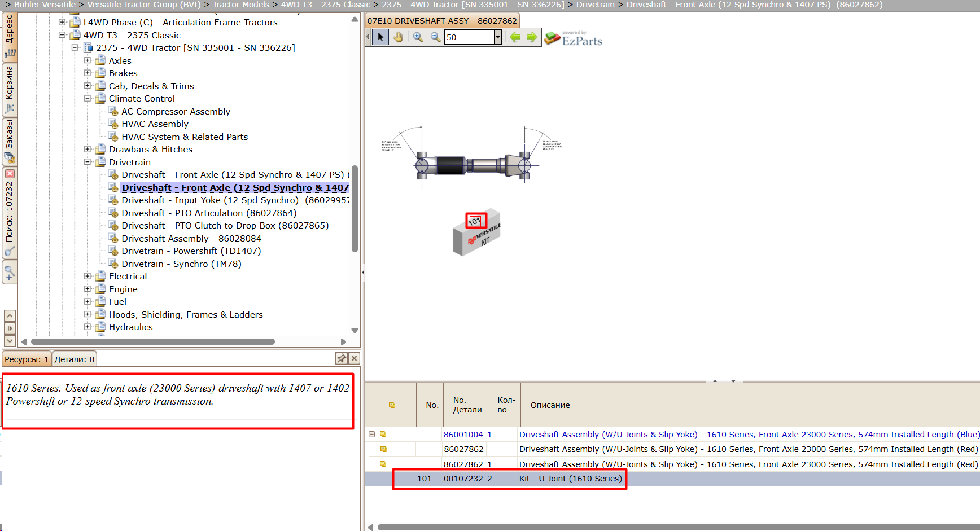The height and width of the screenshot is (531, 980).
Task: Open the 07E10 DRIVESHAFT ASSY - 86027862 tab
Action: click(442, 21)
